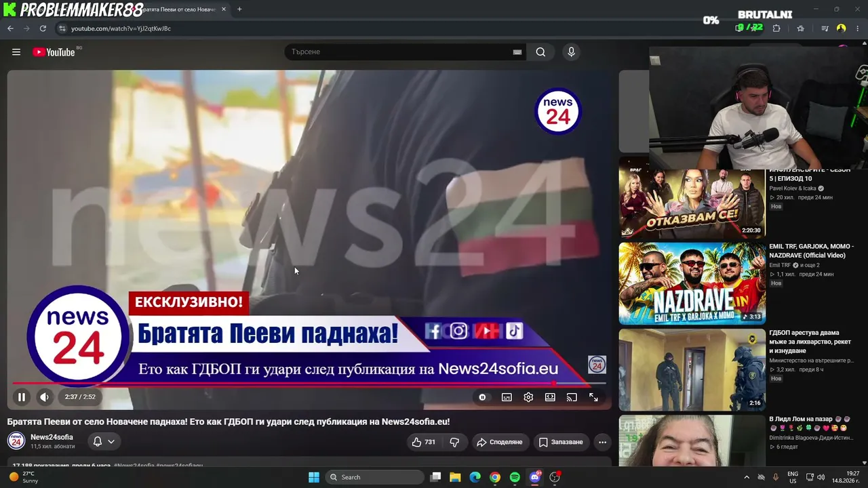Open the more actions three-dot menu
The width and height of the screenshot is (868, 488).
[602, 442]
